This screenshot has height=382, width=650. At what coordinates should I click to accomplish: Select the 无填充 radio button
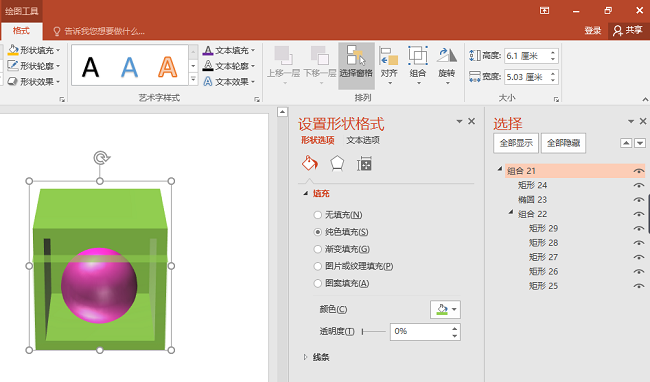tap(318, 215)
